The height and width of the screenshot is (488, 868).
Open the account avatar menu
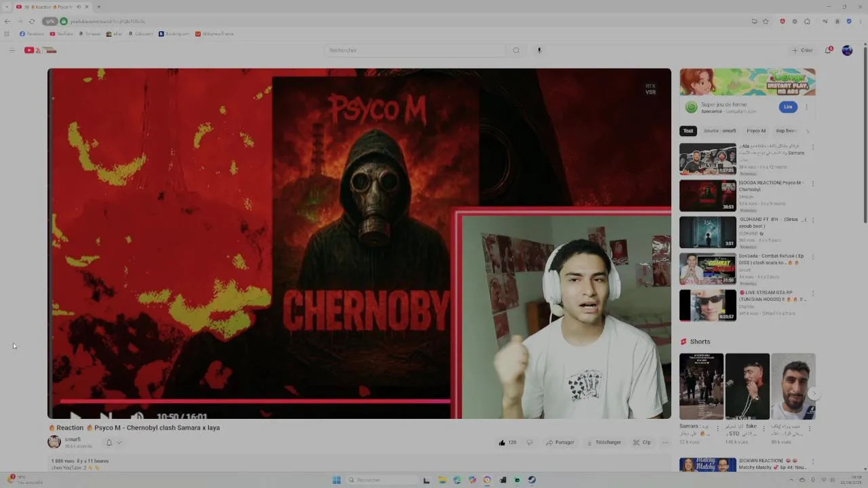(x=847, y=50)
